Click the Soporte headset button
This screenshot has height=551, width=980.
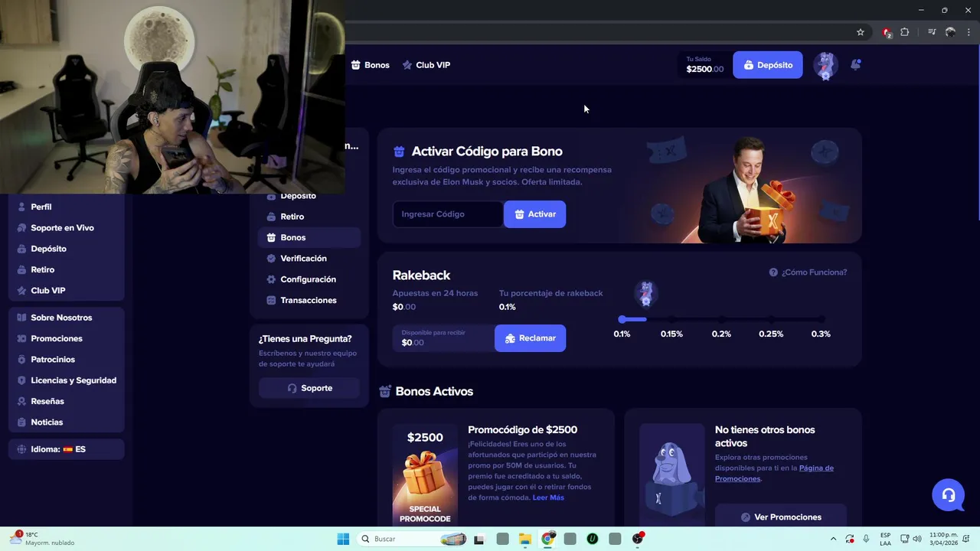click(309, 388)
